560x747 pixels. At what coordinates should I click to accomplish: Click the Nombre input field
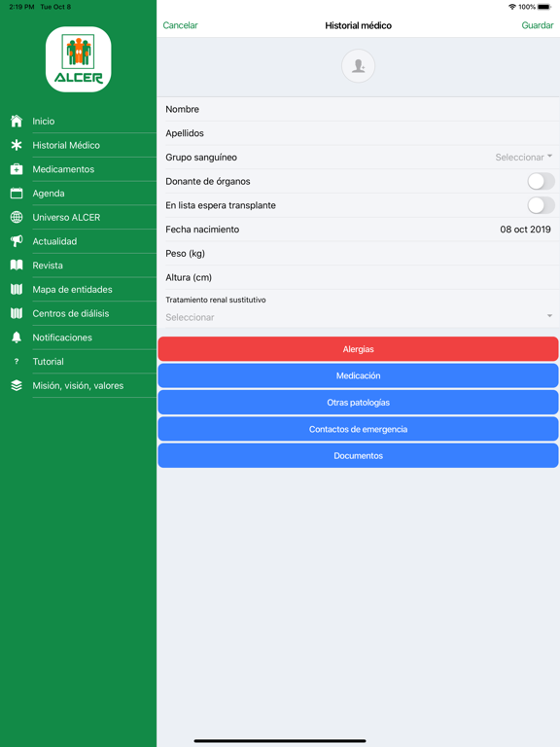click(x=358, y=109)
